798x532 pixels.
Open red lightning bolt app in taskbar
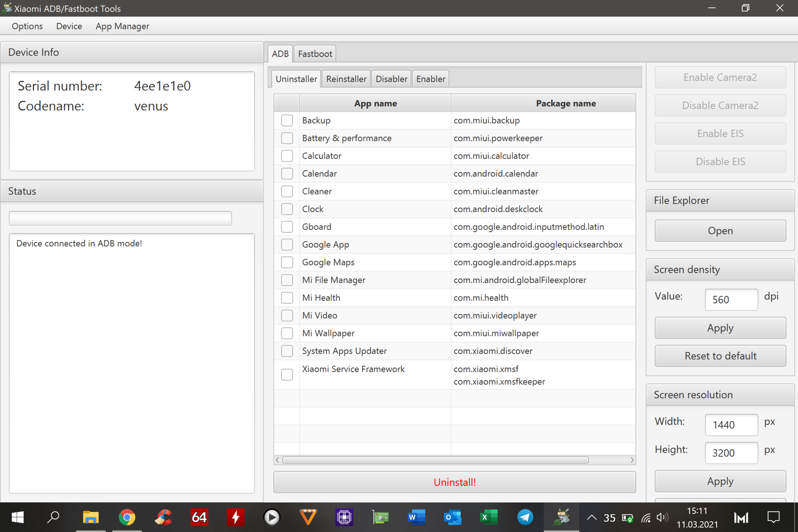click(236, 517)
